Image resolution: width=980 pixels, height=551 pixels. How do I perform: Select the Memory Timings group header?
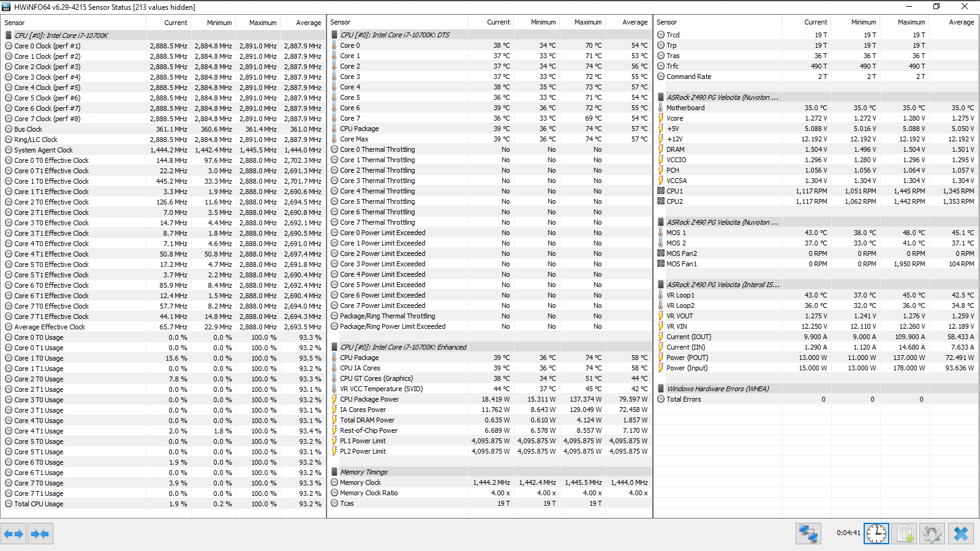click(x=489, y=472)
